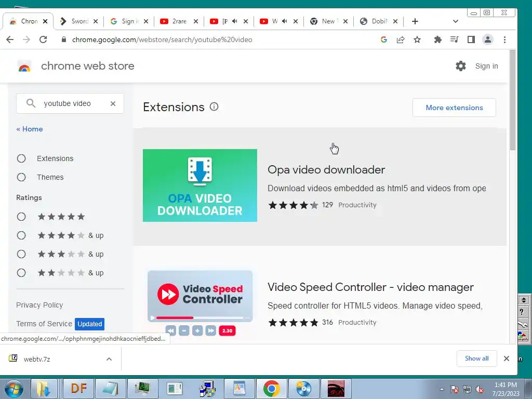Clear the youtube video search text
Viewport: 532px width, 399px height.
pos(113,103)
